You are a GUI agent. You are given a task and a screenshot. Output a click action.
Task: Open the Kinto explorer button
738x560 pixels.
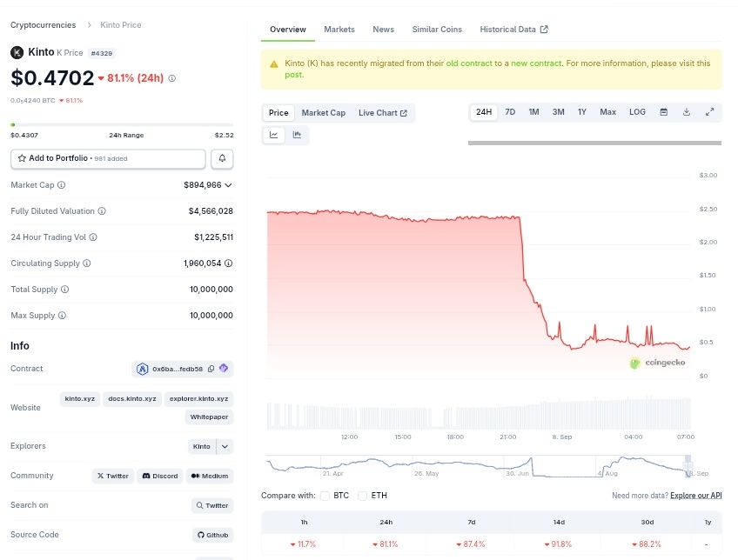[x=201, y=447]
